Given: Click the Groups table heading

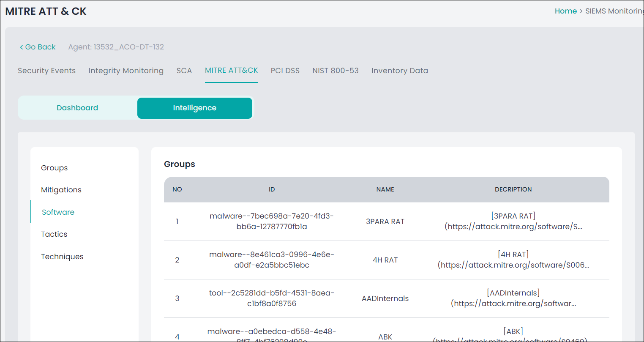Looking at the screenshot, I should 180,164.
